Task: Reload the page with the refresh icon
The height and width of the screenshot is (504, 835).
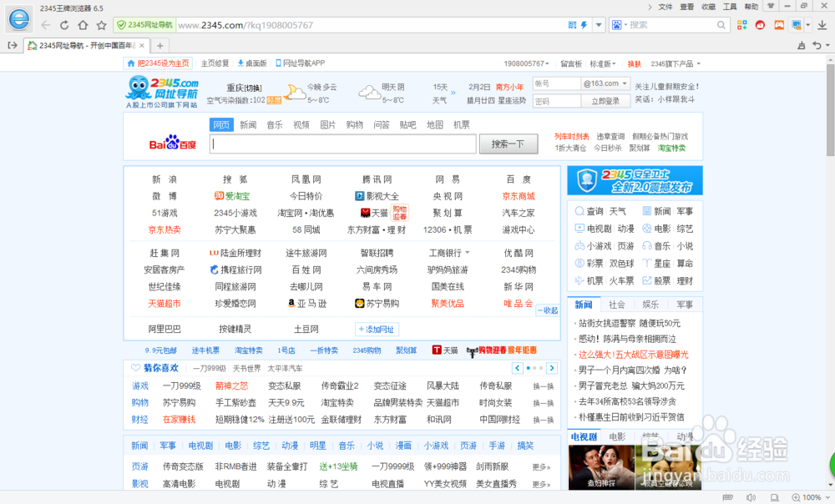Action: (64, 25)
